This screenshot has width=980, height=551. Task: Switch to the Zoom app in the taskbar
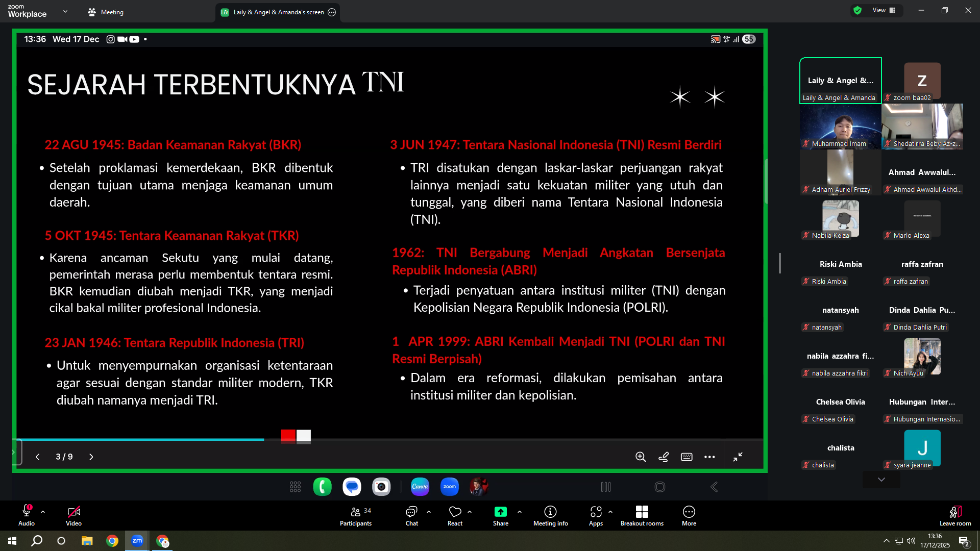point(137,541)
